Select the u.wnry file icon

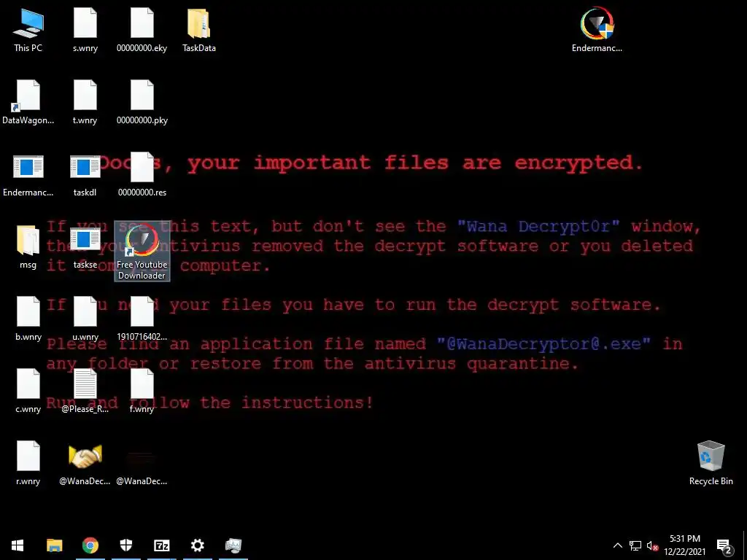click(85, 319)
